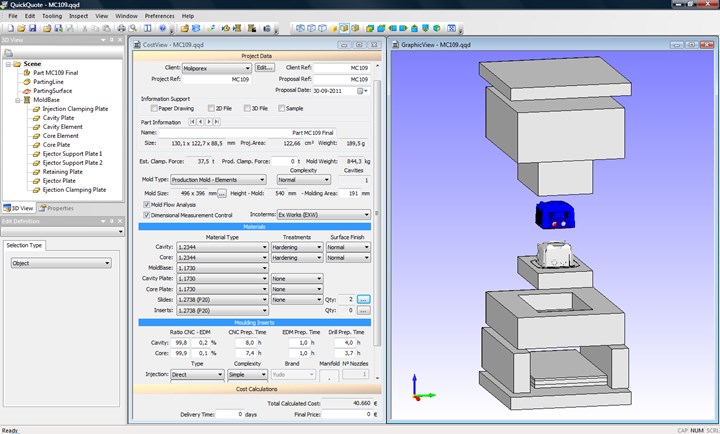Click the Final Price input field
The height and width of the screenshot is (434, 720).
click(347, 414)
